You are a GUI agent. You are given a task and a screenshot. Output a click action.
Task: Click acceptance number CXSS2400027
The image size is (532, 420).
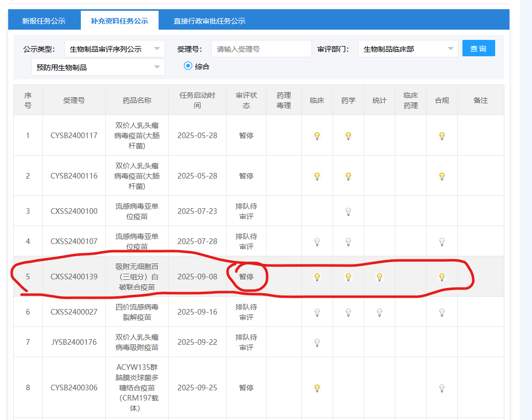coord(74,312)
